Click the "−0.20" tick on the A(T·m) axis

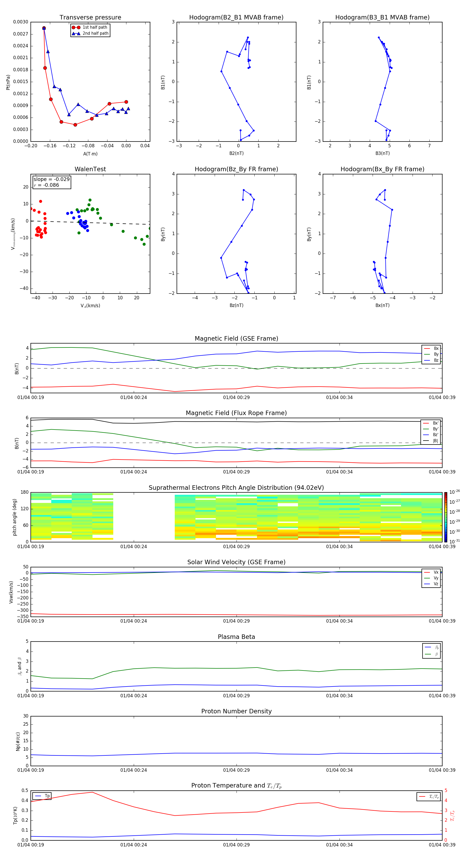point(31,146)
